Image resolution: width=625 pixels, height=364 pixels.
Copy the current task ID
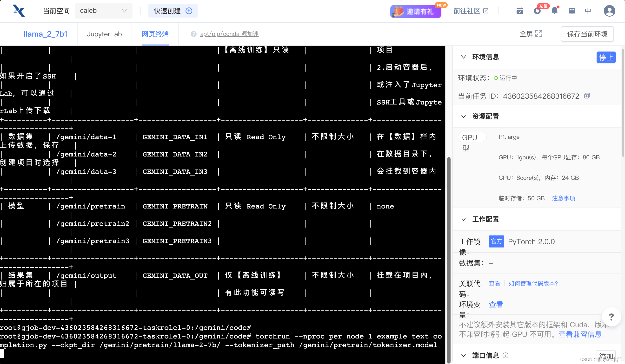587,96
